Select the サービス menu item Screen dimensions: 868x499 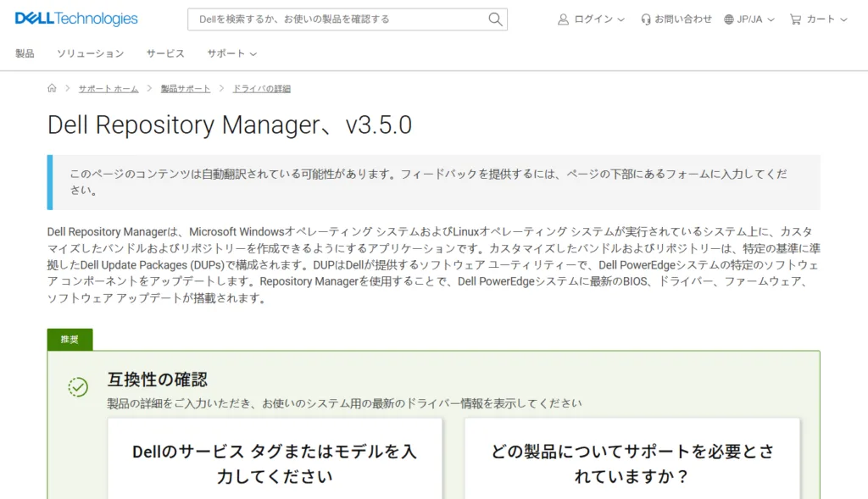tap(164, 53)
